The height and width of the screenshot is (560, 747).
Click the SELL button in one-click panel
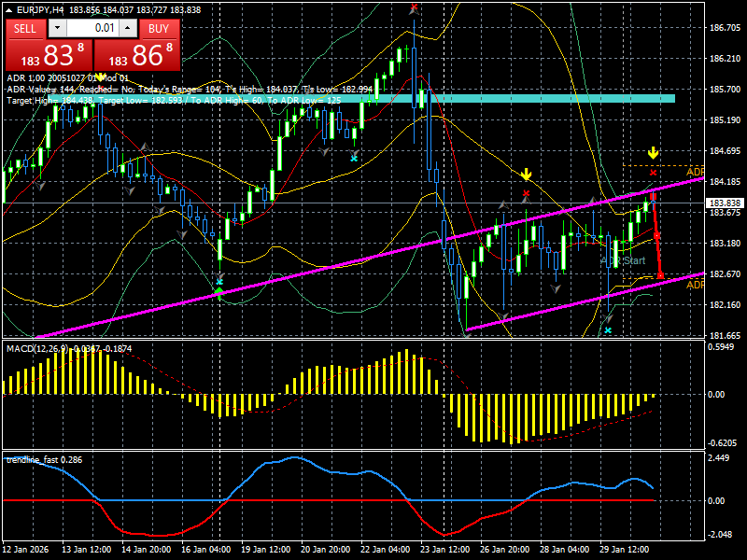click(x=25, y=29)
